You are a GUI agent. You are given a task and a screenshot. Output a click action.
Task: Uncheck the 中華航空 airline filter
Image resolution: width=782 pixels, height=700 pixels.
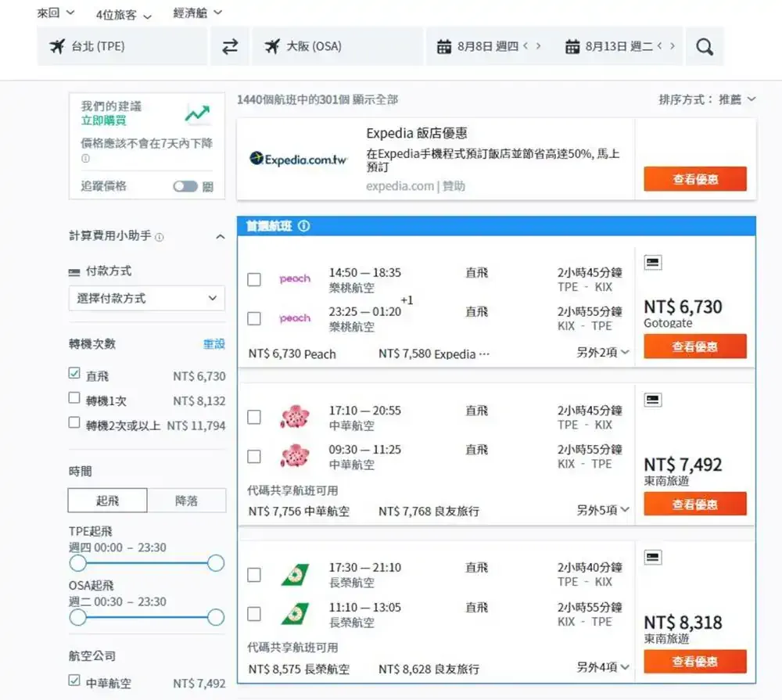(x=74, y=680)
